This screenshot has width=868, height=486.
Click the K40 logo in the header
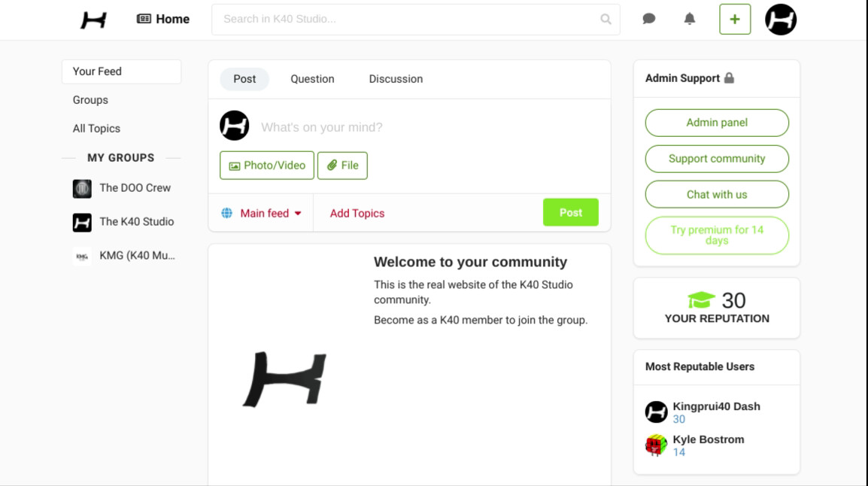point(93,20)
